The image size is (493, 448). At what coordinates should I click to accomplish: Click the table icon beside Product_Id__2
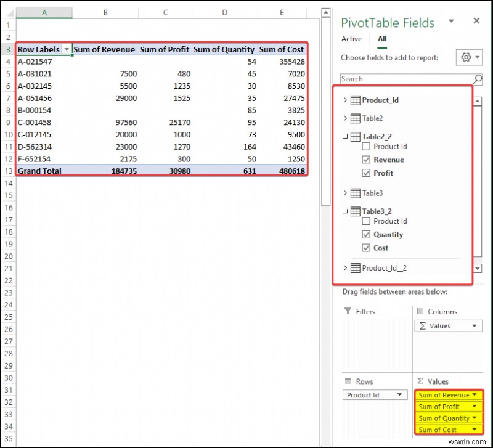[x=355, y=267]
